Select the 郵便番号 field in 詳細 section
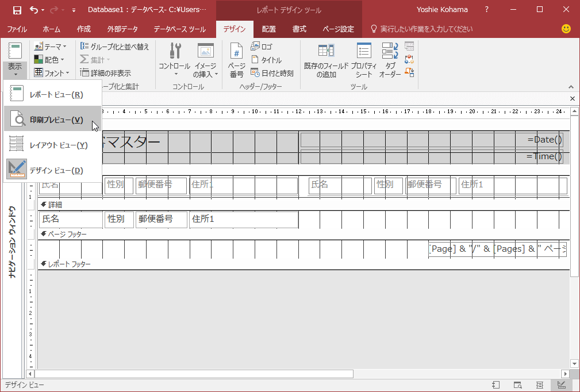The height and width of the screenshot is (392, 580). (x=162, y=220)
